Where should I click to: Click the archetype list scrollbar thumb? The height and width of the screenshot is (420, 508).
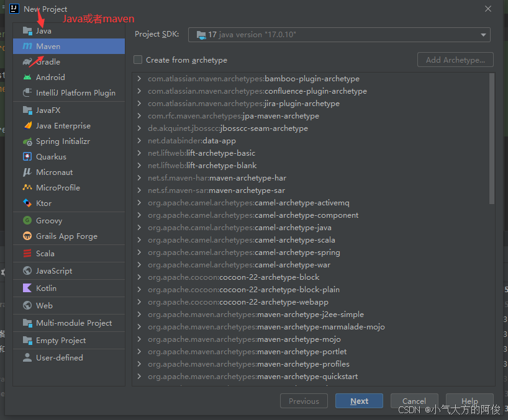coord(492,138)
